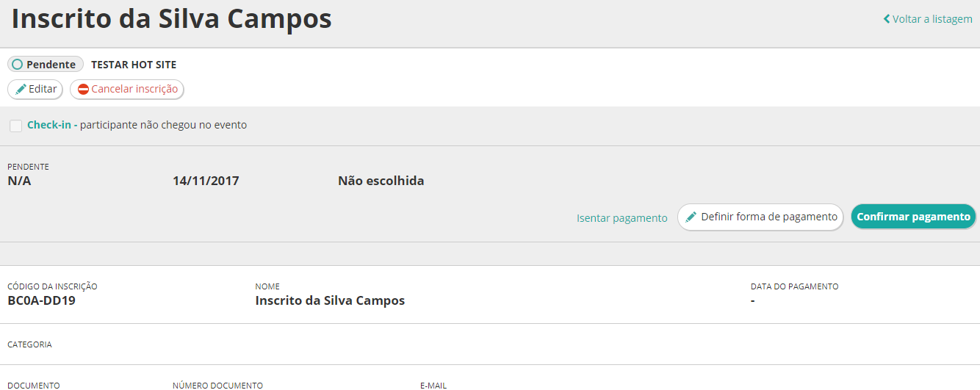Screen dimensions: 980x390
Task: Click the Editar button
Action: pos(35,89)
